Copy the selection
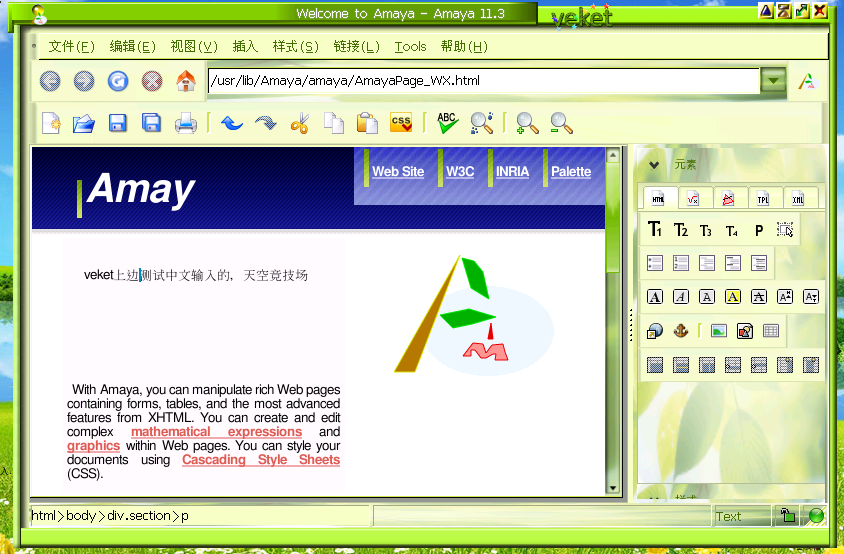Viewport: 844px width, 554px height. 334,123
